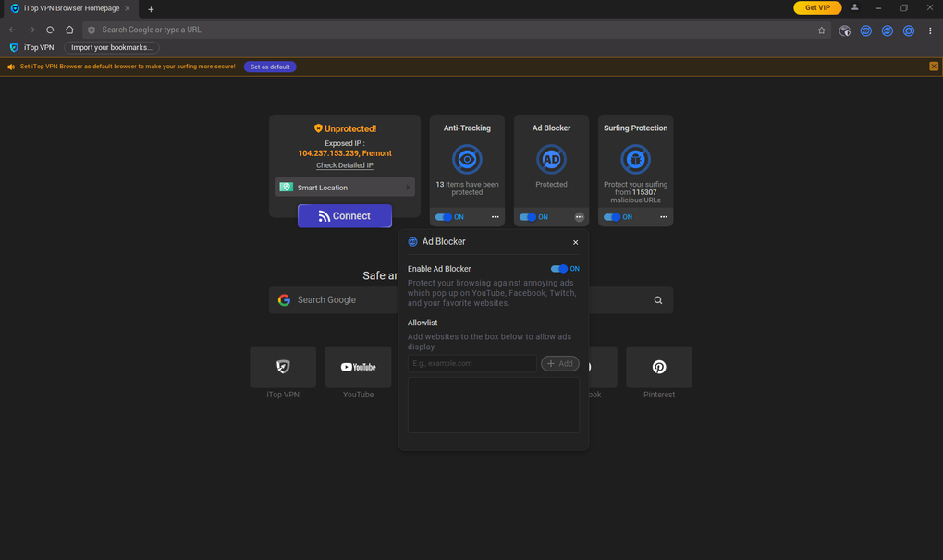Click the exposed IP address text
943x560 pixels.
click(345, 153)
